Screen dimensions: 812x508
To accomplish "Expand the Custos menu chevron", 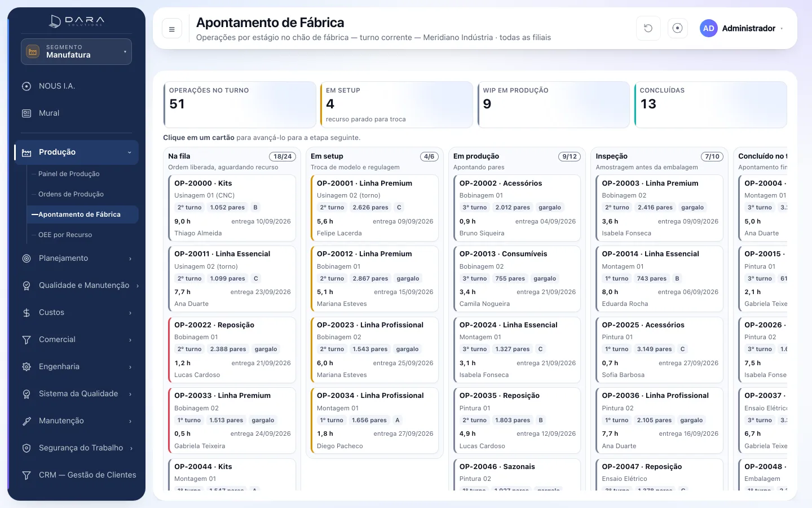I will coord(130,313).
